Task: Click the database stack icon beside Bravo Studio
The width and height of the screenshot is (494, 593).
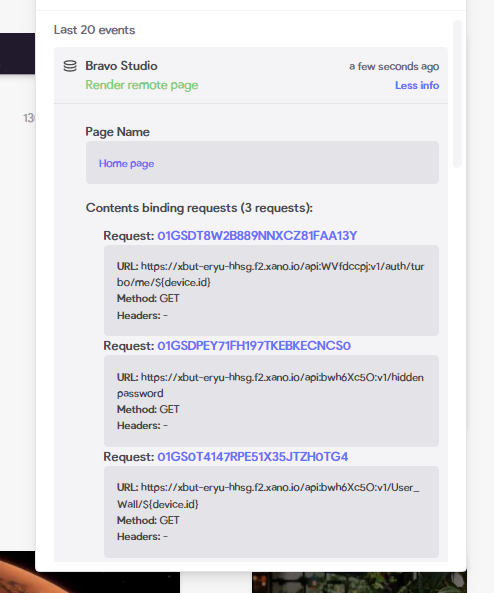Action: click(70, 66)
